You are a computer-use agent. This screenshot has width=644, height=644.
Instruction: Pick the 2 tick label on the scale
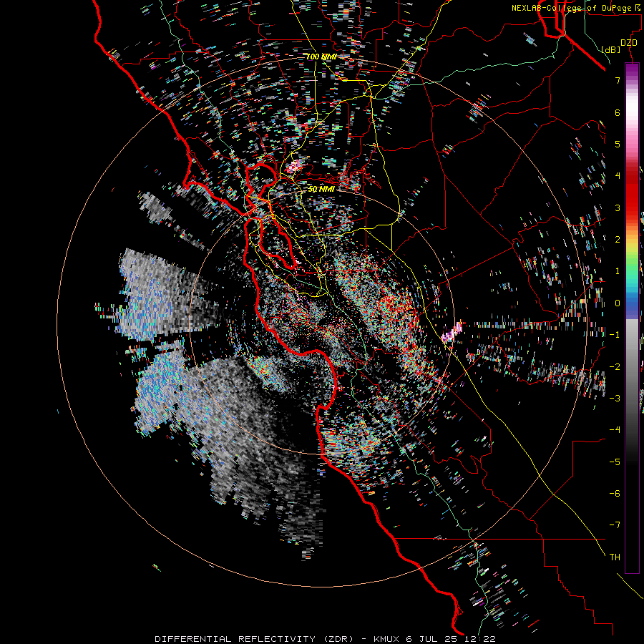tap(618, 240)
